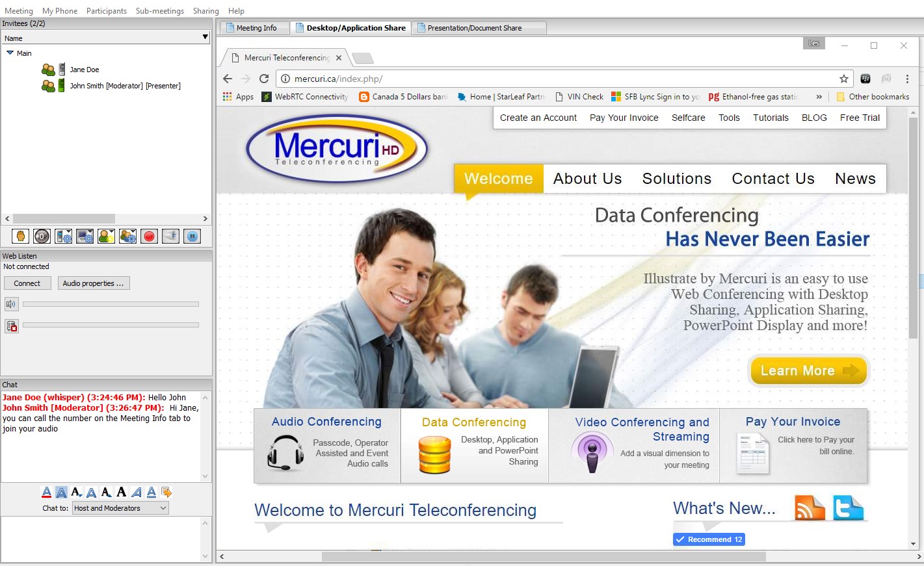Image resolution: width=924 pixels, height=566 pixels.
Task: Select Jane Doe in invitees list
Action: pos(85,70)
